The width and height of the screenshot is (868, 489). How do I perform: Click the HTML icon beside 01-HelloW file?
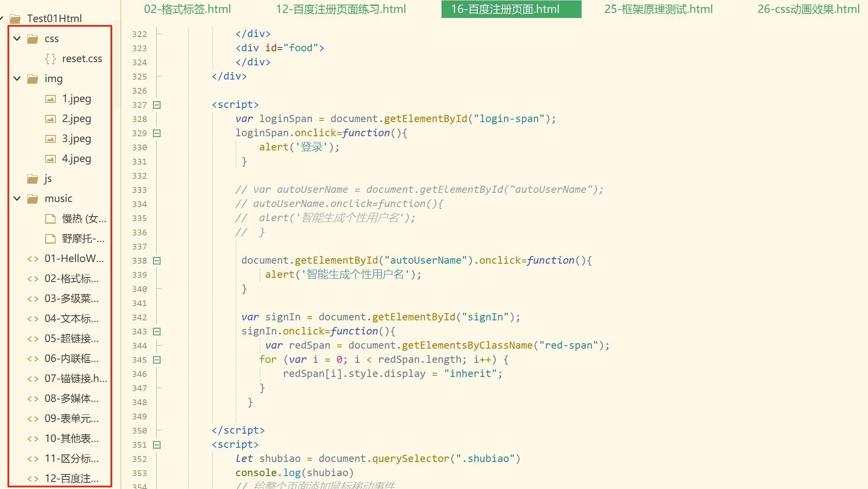coord(33,259)
